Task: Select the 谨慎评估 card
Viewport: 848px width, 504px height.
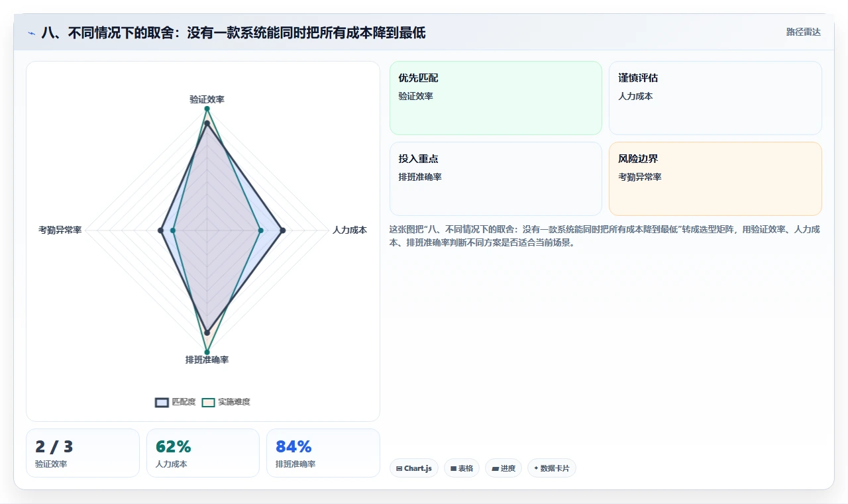Action: point(715,98)
